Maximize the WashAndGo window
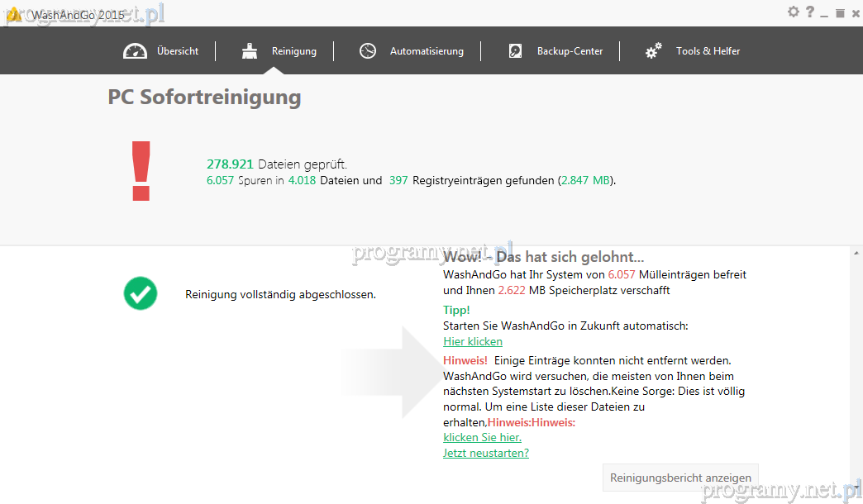 (x=839, y=12)
